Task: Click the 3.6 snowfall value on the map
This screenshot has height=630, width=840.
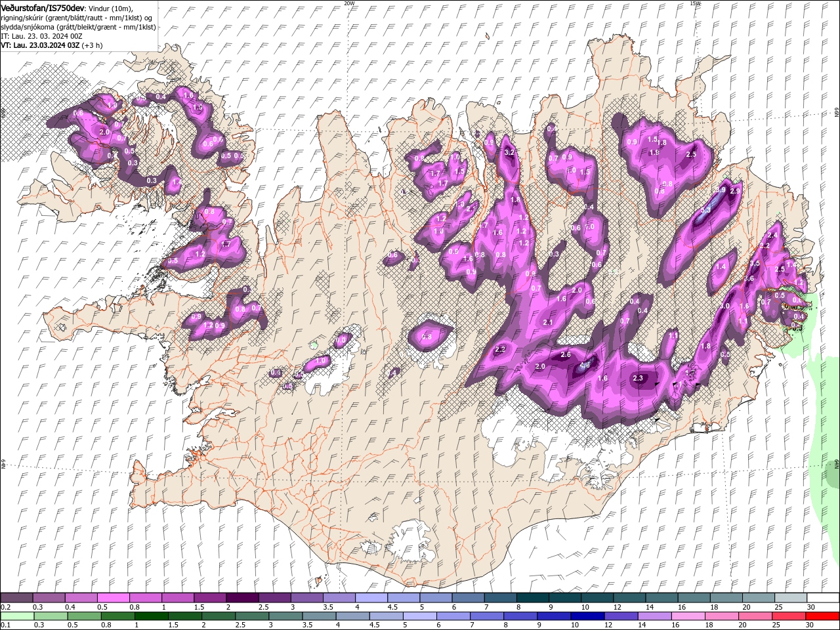Action: (x=749, y=279)
